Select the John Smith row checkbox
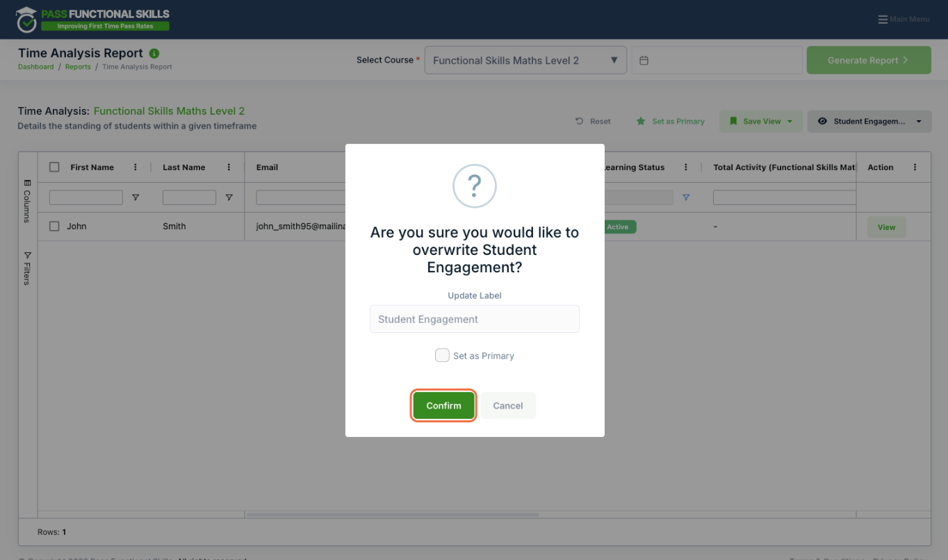This screenshot has width=948, height=560. pos(54,227)
